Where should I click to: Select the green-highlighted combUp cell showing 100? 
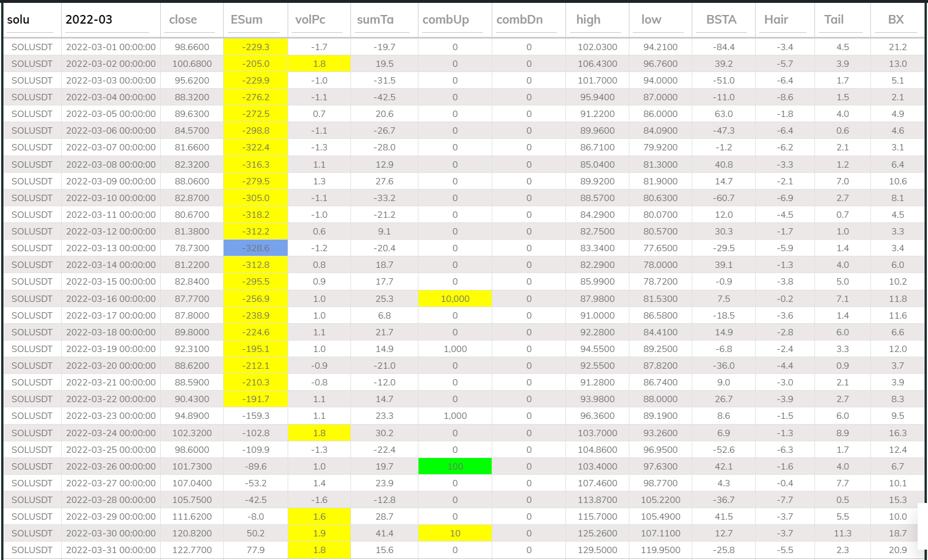pyautogui.click(x=455, y=467)
